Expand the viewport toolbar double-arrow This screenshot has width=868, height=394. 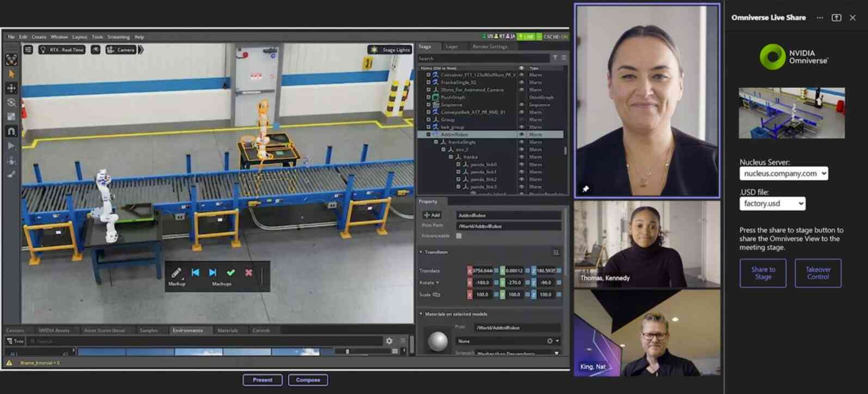pos(141,50)
